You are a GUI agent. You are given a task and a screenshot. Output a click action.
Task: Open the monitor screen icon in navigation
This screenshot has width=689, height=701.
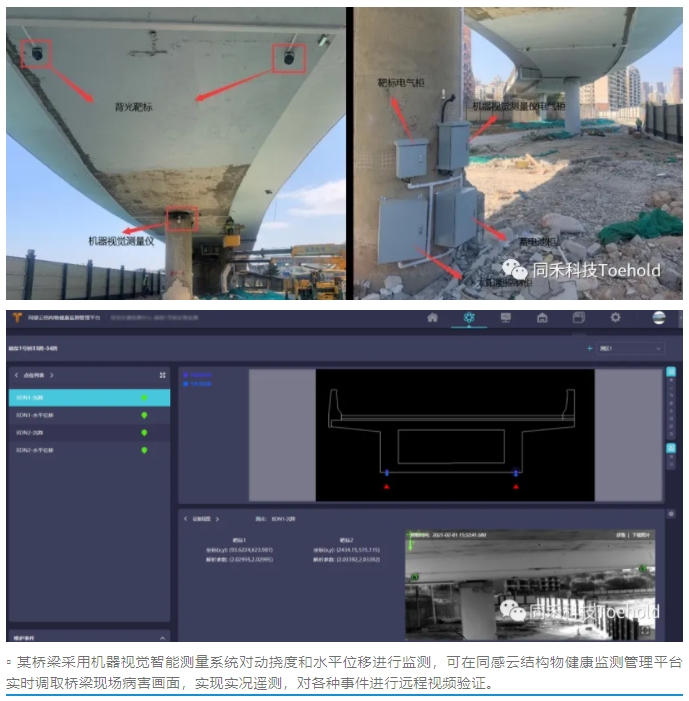(x=506, y=318)
